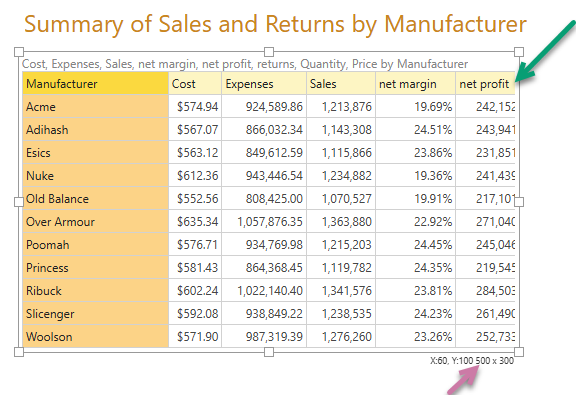This screenshot has width=576, height=395.
Task: Select the net margin column header
Action: (x=415, y=84)
